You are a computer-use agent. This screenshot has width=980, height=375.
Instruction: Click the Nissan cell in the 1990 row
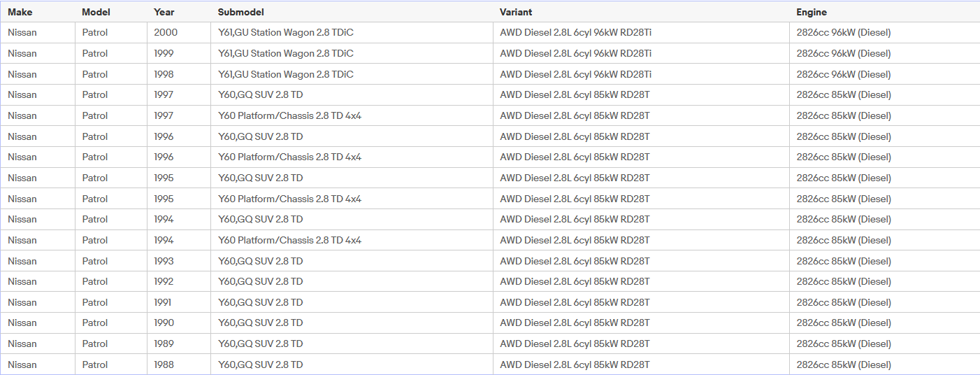(38, 323)
